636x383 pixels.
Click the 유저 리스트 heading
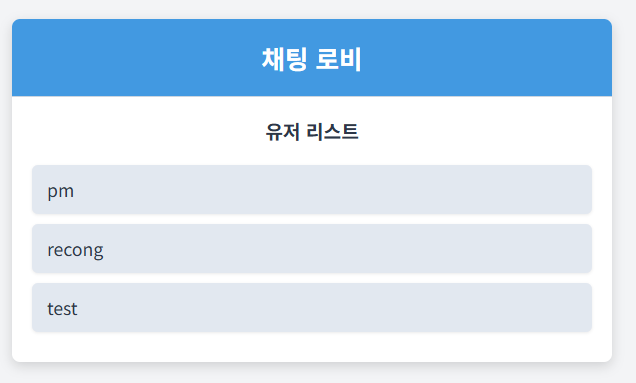click(312, 132)
